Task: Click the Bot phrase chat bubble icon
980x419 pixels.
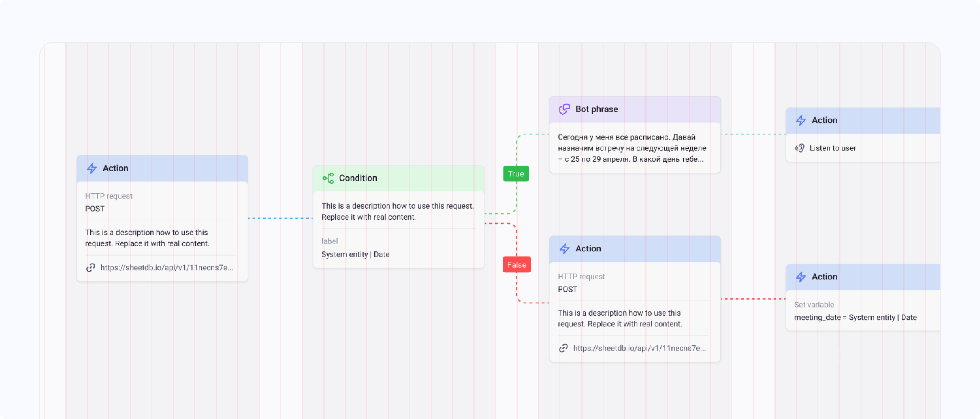Action: click(564, 109)
